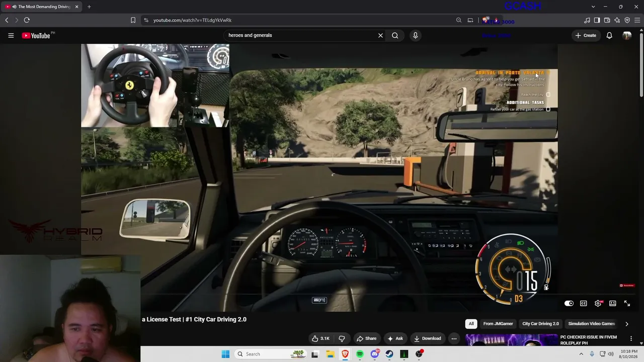The height and width of the screenshot is (362, 644).
Task: Click the video title 'City Car Driving 2.0'
Action: point(194,319)
